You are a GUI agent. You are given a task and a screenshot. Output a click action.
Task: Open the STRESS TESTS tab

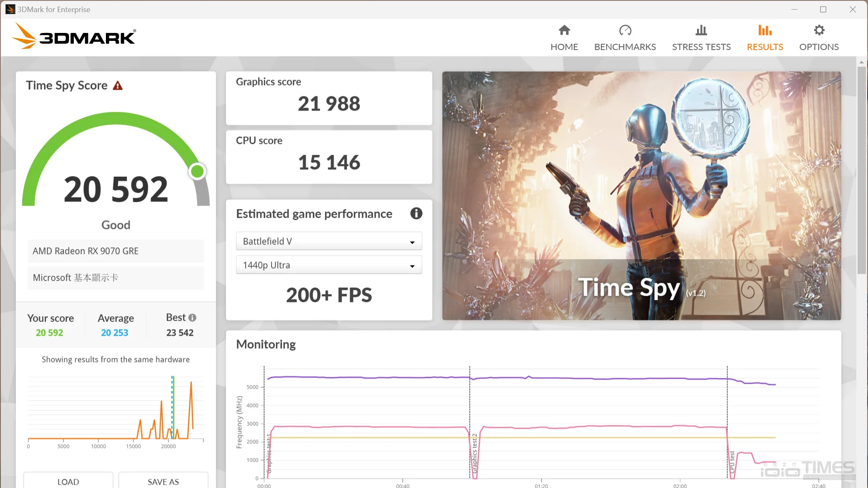[701, 38]
